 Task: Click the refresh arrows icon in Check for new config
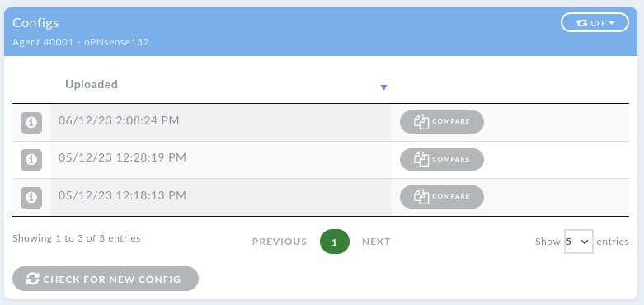[33, 279]
